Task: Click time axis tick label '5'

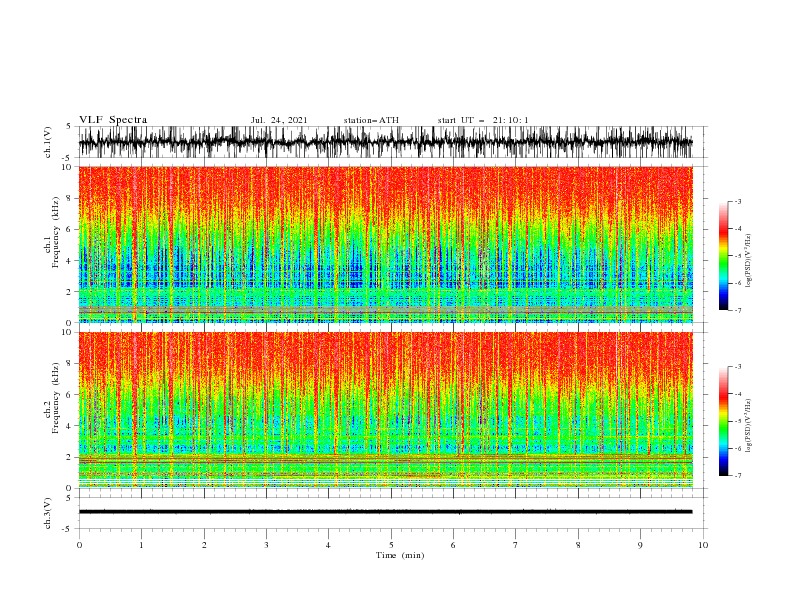Action: pyautogui.click(x=391, y=545)
